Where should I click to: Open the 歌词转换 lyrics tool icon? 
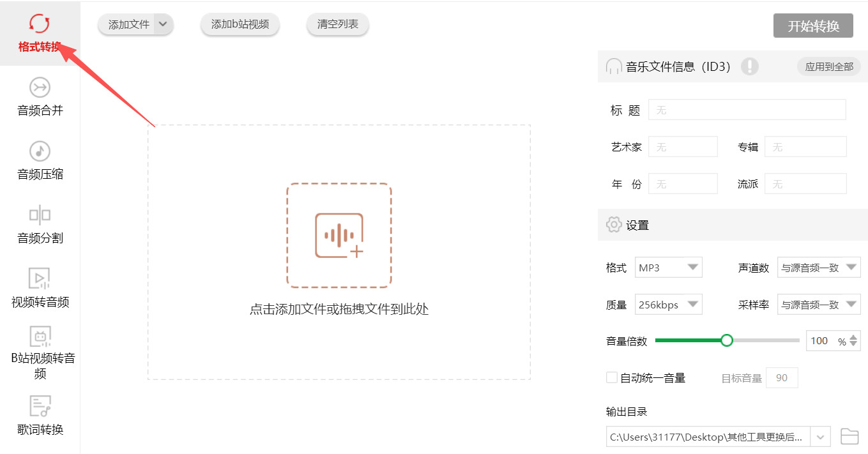(x=40, y=406)
